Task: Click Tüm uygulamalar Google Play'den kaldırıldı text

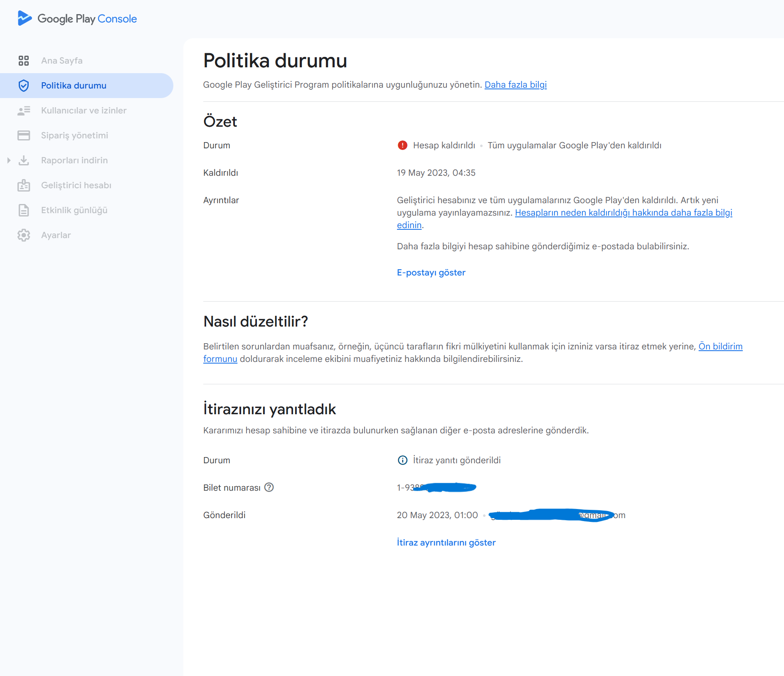Action: point(574,145)
